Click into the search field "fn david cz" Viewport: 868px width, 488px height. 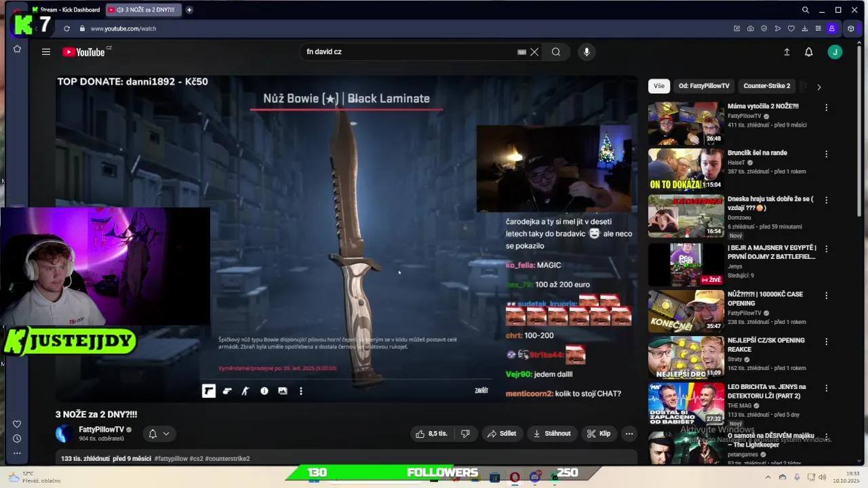[407, 52]
